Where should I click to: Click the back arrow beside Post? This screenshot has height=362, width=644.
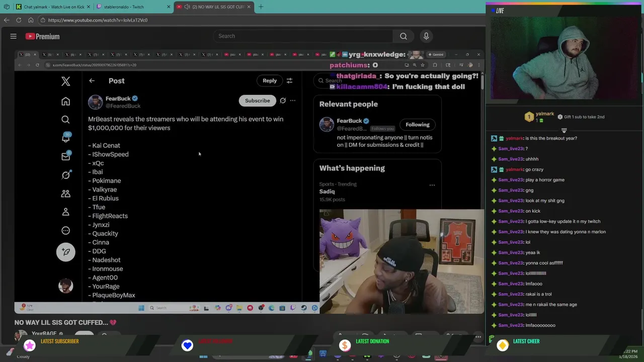(92, 81)
